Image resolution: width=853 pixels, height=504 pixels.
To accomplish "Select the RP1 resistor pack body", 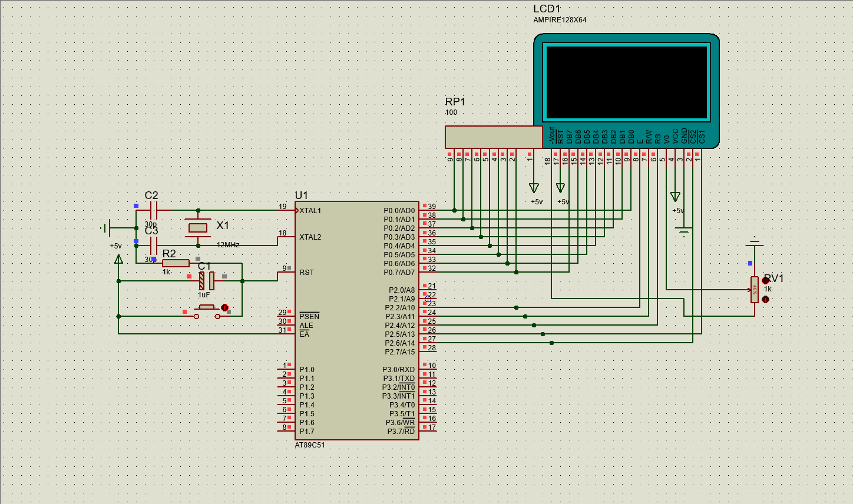I will coord(494,137).
